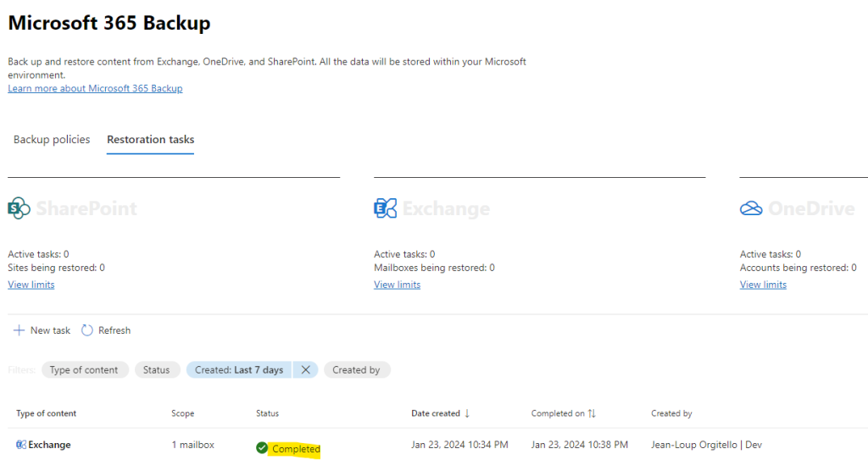The image size is (868, 460).
Task: Click the Microsoft 365 Backup heading
Action: pos(109,23)
